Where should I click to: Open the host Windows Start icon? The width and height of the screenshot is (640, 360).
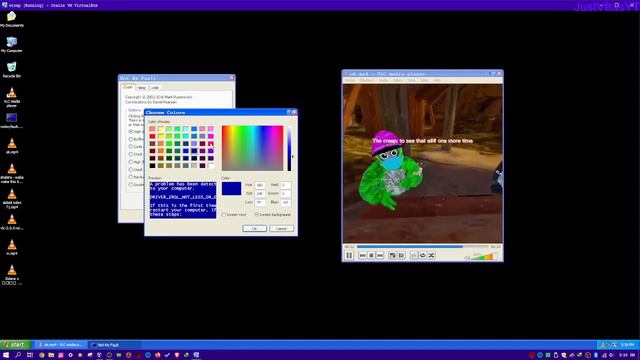[x=6, y=355]
